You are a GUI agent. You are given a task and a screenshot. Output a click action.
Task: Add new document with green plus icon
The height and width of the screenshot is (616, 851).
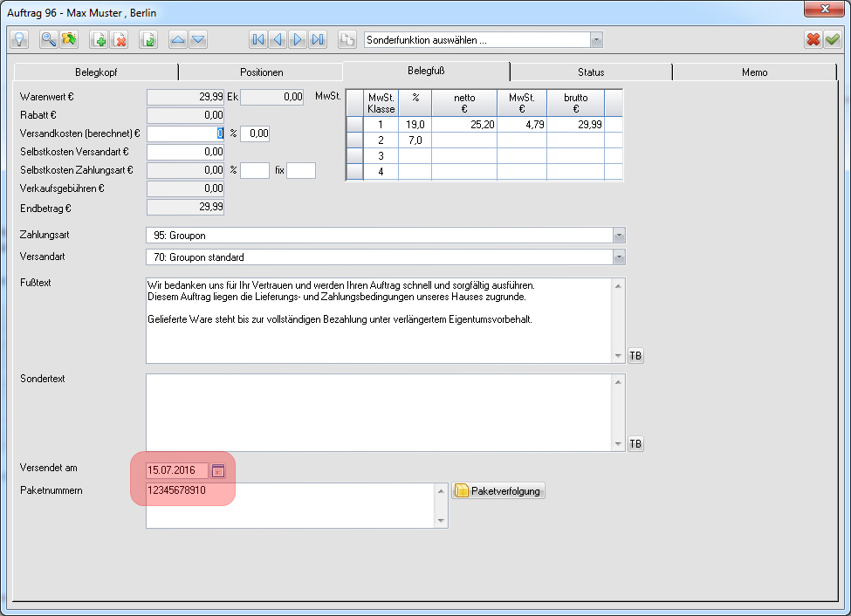[99, 39]
